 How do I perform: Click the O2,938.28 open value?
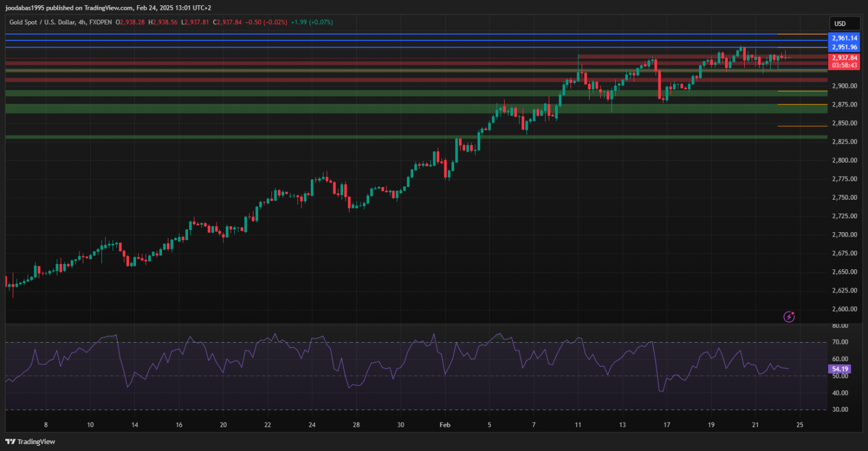point(131,22)
